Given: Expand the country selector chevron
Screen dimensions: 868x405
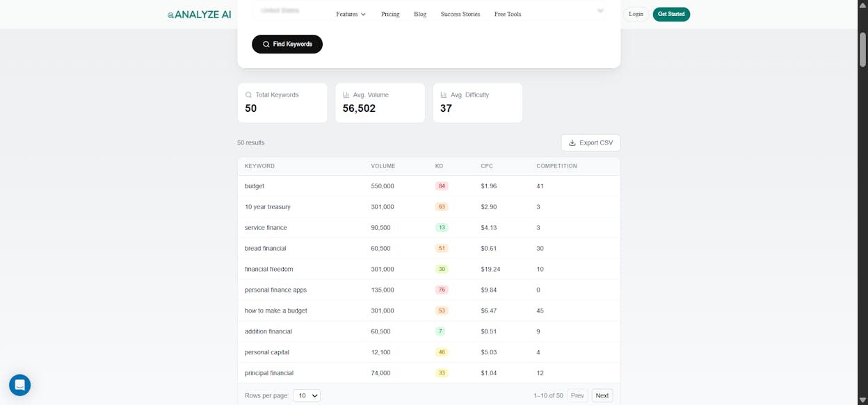Looking at the screenshot, I should (600, 10).
